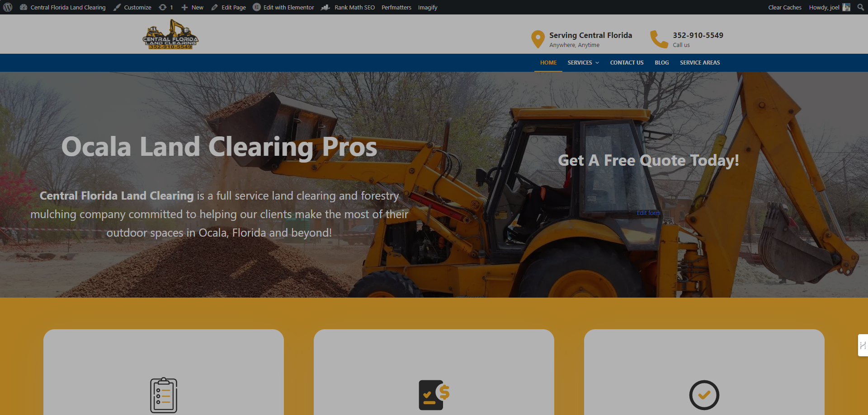Click the orange location pin icon
This screenshot has height=415, width=868.
coord(538,39)
